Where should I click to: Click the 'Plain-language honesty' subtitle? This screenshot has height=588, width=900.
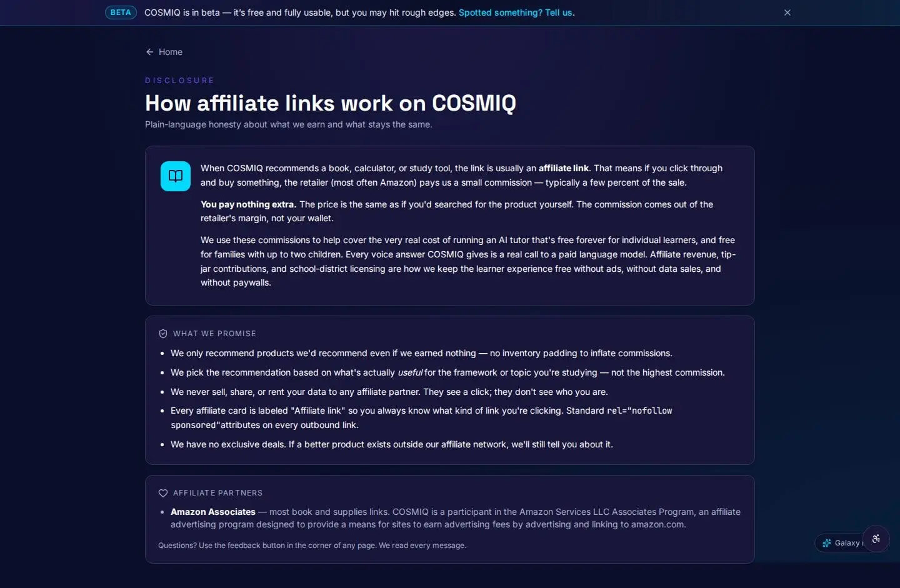pos(289,124)
